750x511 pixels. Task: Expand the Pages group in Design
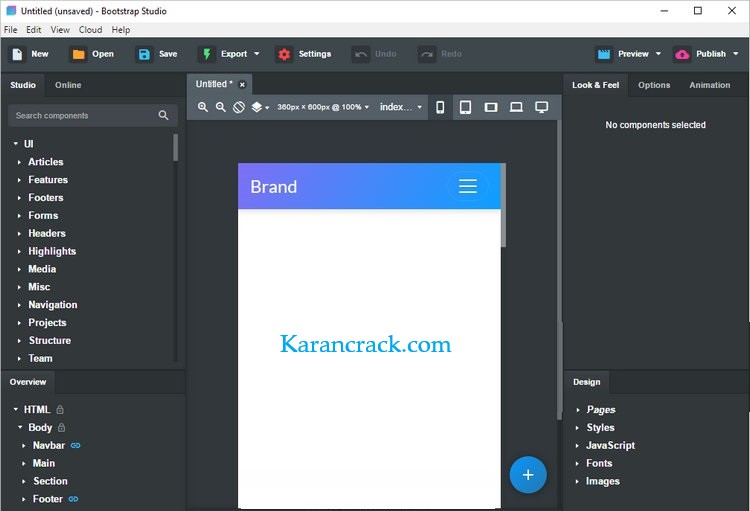click(x=577, y=410)
